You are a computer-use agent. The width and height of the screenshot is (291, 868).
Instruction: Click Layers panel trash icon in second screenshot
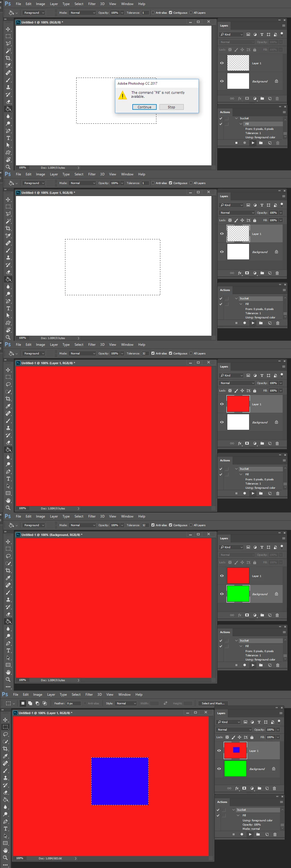(277, 273)
